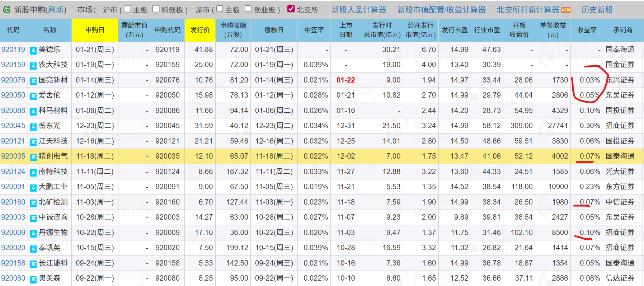This screenshot has width=644, height=286.
Task: Open 新股市值配置/收益计算器 from the top bar
Action: (441, 10)
